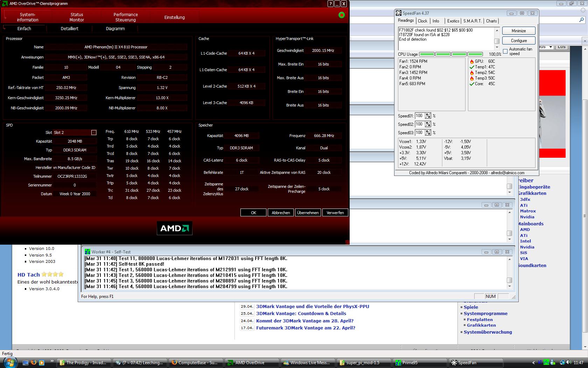Click the taskbar clock 11:47
Image resolution: width=588 pixels, height=368 pixels.
pyautogui.click(x=579, y=363)
